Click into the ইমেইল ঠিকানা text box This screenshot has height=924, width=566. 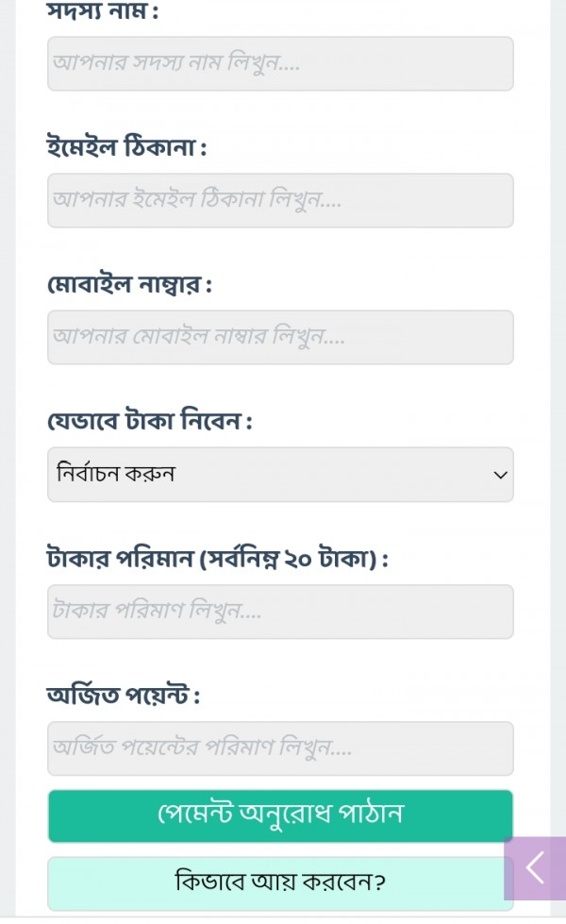click(280, 200)
